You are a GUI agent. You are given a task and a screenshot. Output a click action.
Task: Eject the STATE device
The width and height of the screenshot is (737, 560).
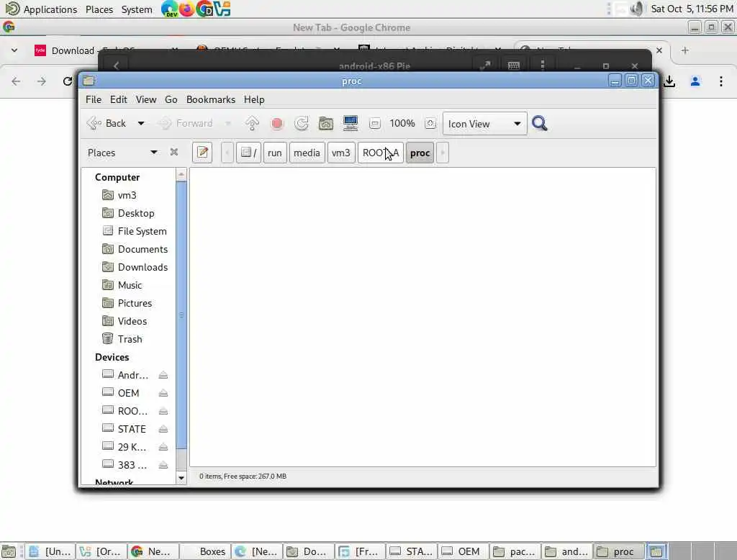163,429
